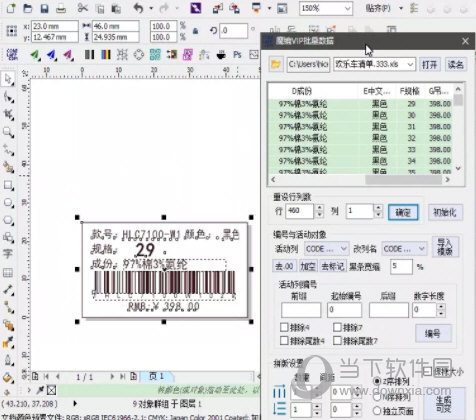Select the Freehand tool in the toolbox
The image size is (476, 420).
(x=8, y=150)
